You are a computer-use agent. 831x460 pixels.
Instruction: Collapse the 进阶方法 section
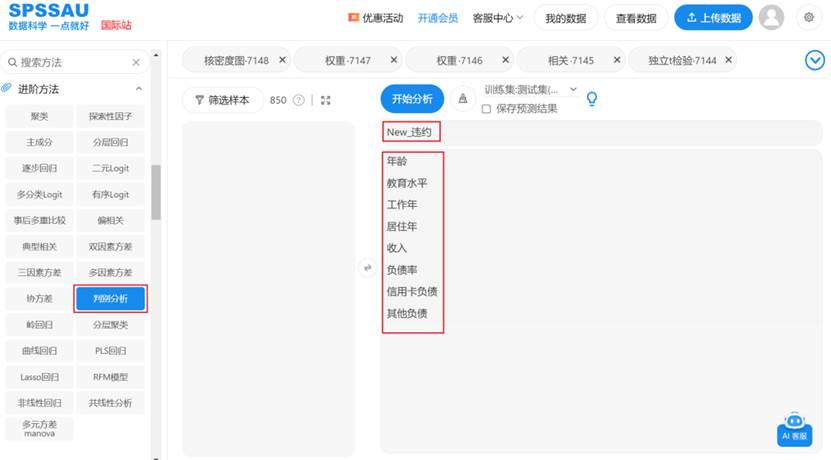(138, 89)
